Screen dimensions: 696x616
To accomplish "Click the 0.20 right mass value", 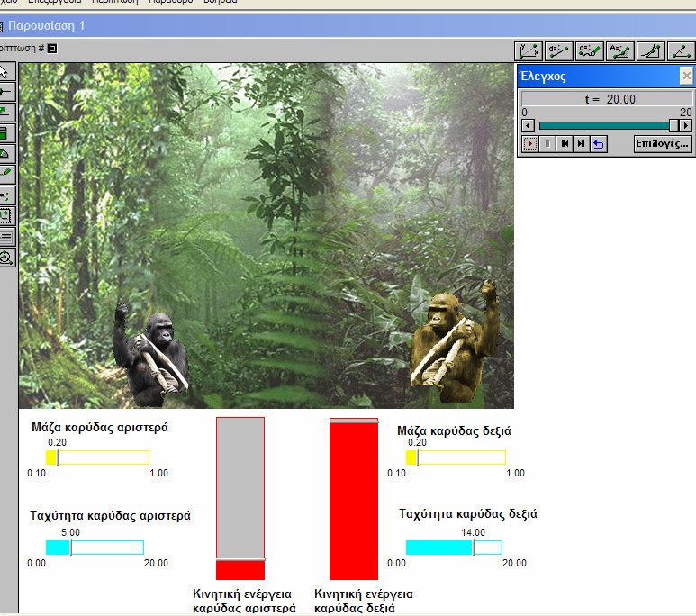I will [417, 442].
